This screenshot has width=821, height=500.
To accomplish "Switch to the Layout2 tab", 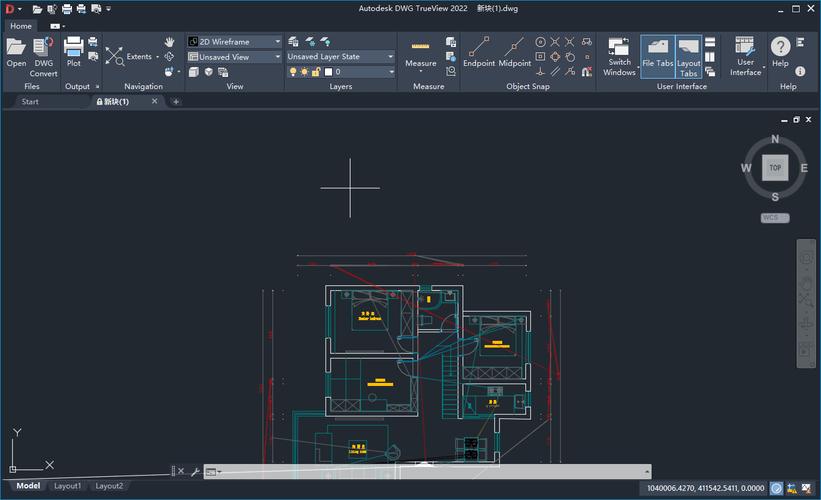I will click(x=109, y=486).
